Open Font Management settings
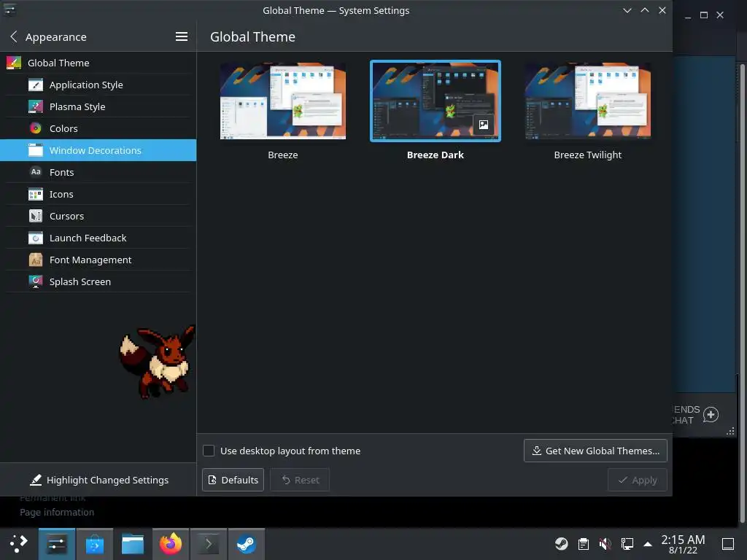Screen dimensions: 747x560 point(98,260)
